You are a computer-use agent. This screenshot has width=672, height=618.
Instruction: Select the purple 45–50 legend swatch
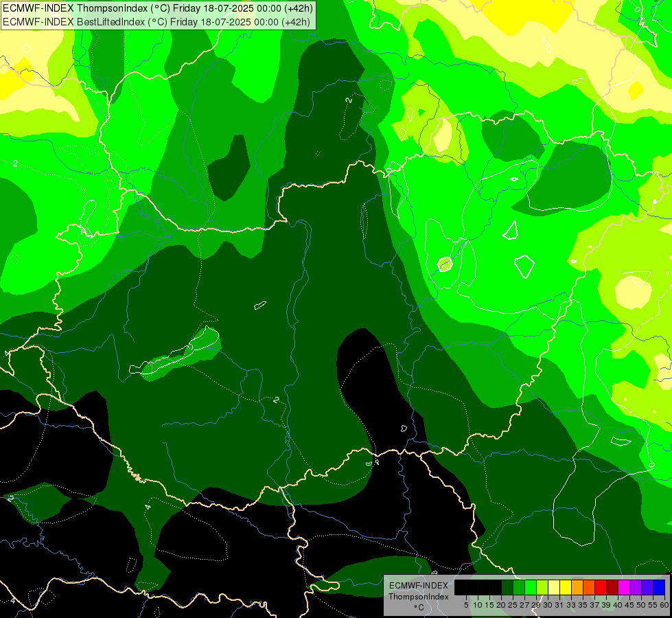click(636, 587)
